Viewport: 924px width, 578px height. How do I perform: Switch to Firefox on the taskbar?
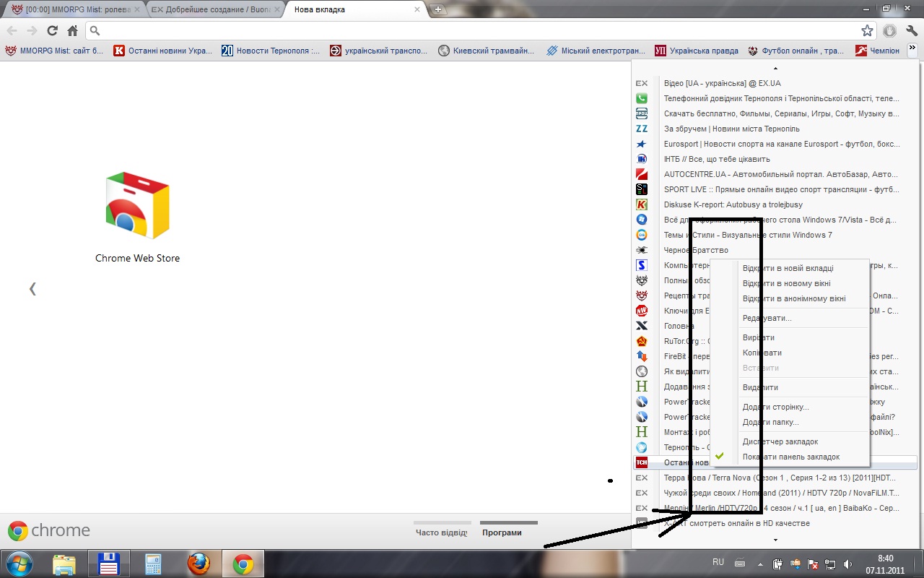(x=199, y=564)
